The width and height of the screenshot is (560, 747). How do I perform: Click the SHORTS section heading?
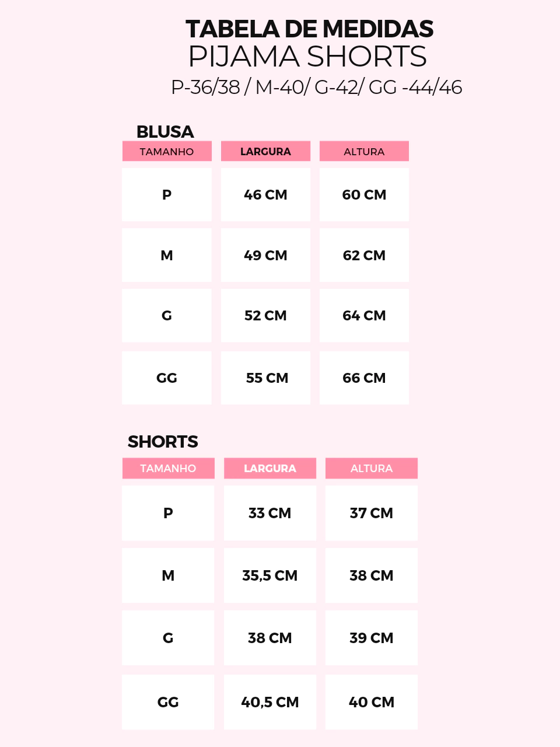click(163, 442)
